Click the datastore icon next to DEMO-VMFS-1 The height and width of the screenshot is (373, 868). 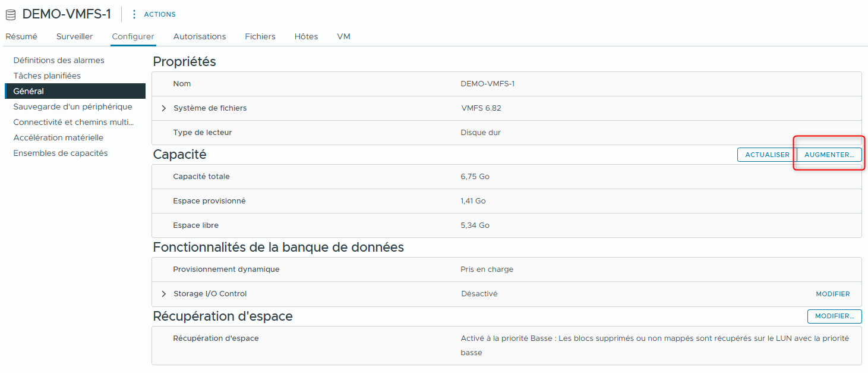(10, 14)
